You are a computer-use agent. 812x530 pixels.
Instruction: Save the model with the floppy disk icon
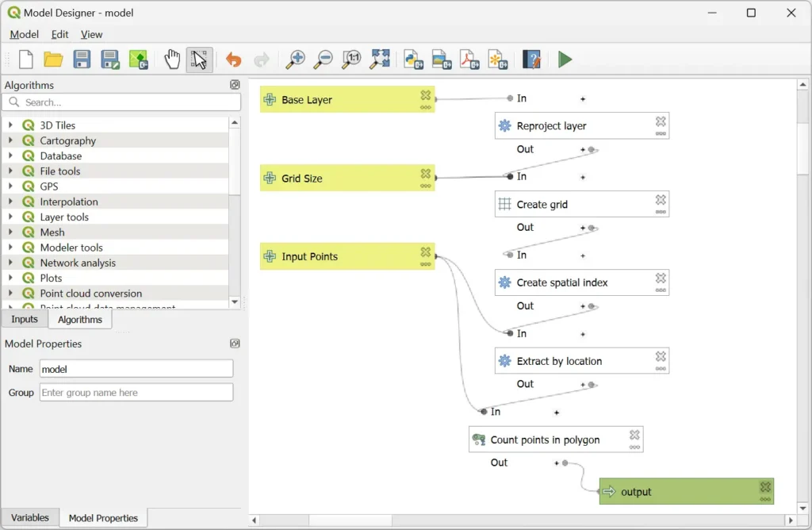pyautogui.click(x=82, y=60)
